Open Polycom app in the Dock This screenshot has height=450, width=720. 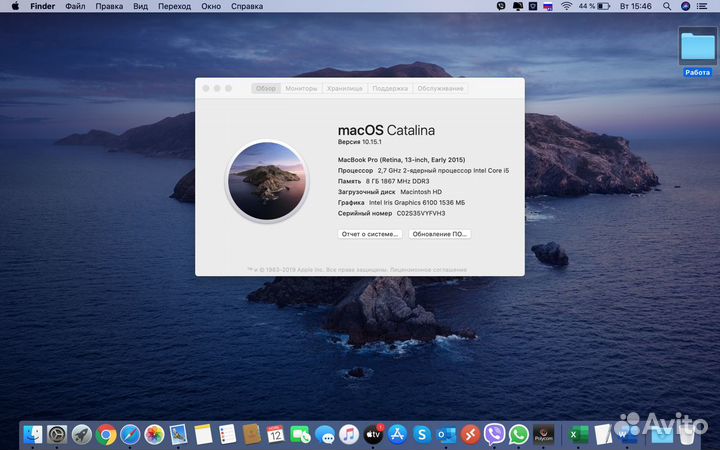(x=544, y=434)
